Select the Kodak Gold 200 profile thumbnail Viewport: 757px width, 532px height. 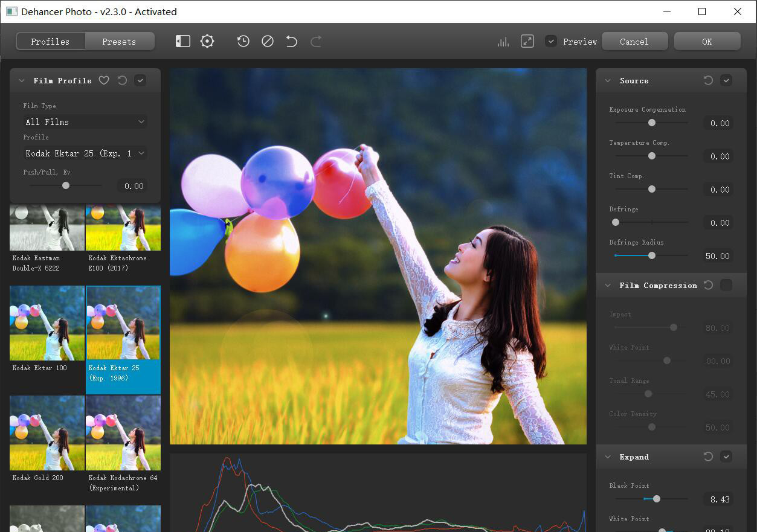point(47,433)
